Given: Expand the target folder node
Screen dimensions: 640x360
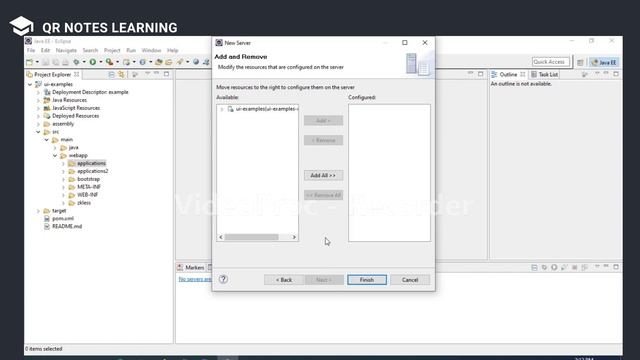Looking at the screenshot, I should (x=38, y=211).
